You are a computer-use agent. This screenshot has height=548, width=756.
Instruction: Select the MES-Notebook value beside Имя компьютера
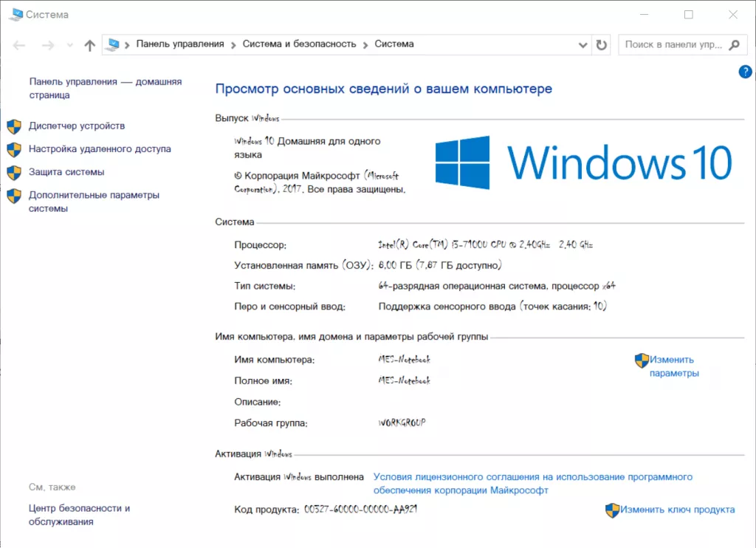point(404,360)
